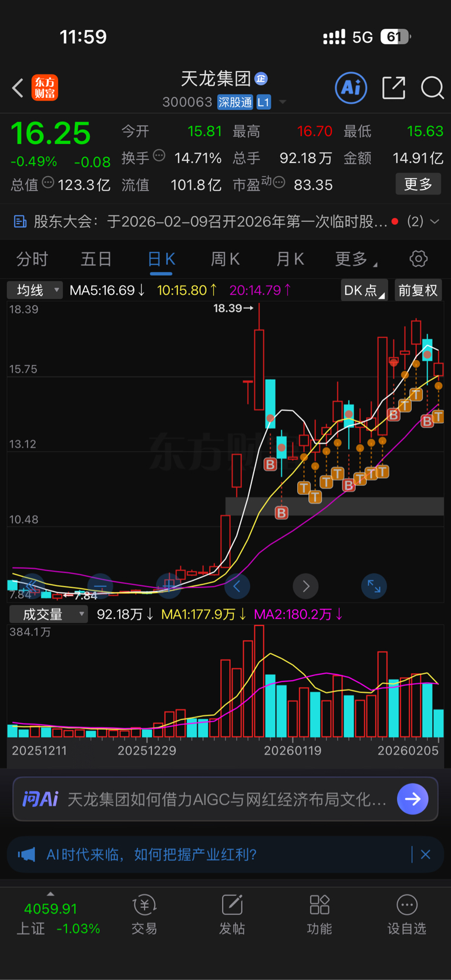Viewport: 451px width, 980px height.
Task: Dismiss the AI时代来临 banner
Action: click(426, 854)
